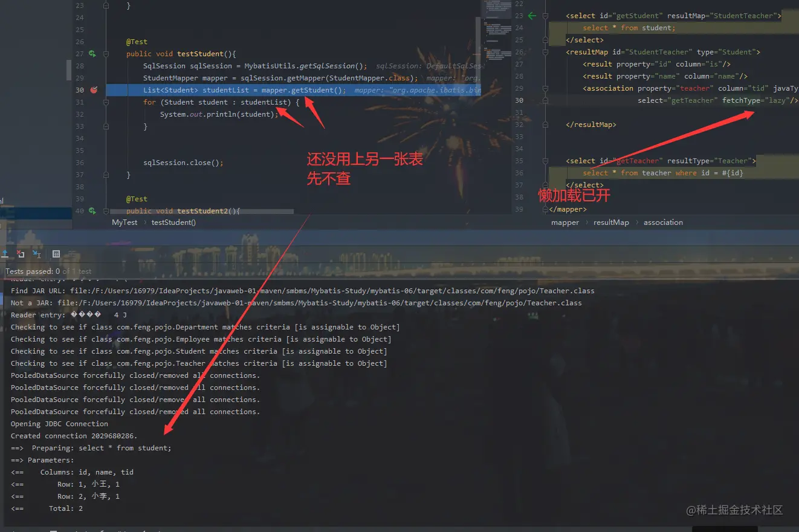
Task: Click System.out.println(student) statement
Action: 219,114
